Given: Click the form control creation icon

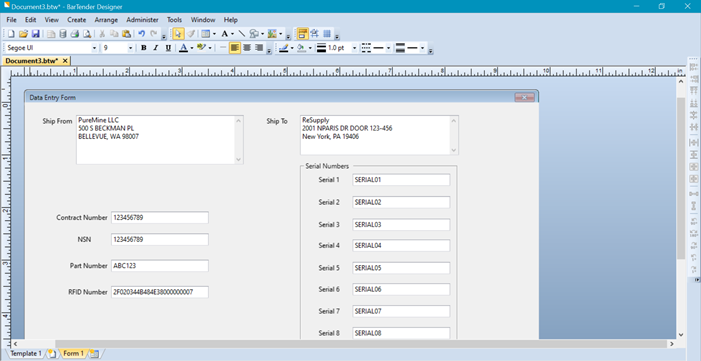Looking at the screenshot, I should coord(206,34).
